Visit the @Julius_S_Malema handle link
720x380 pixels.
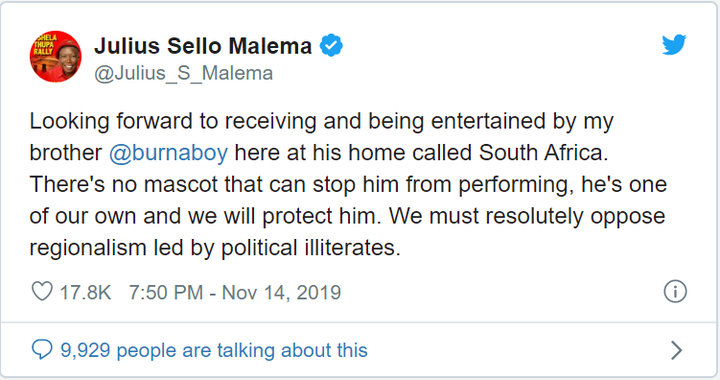point(184,73)
